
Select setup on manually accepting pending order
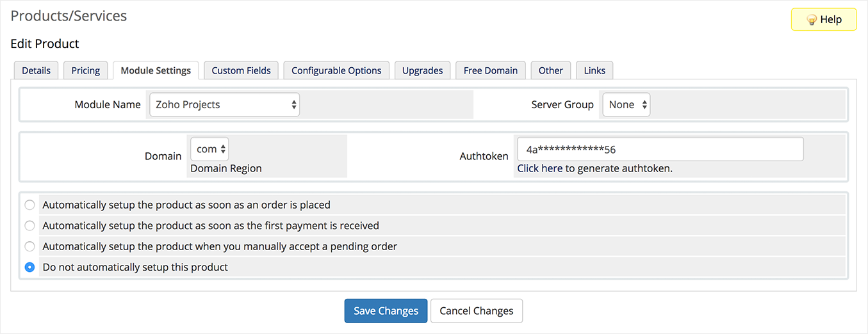point(29,246)
